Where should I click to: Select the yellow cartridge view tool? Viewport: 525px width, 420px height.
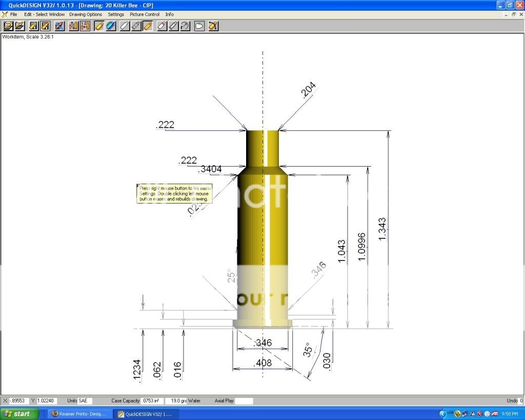(98, 26)
